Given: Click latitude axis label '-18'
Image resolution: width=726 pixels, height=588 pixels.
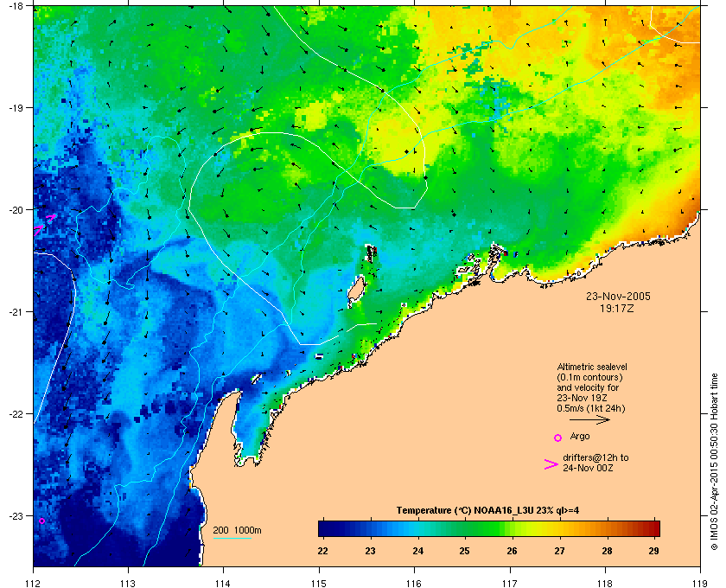Looking at the screenshot, I should 16,6.
